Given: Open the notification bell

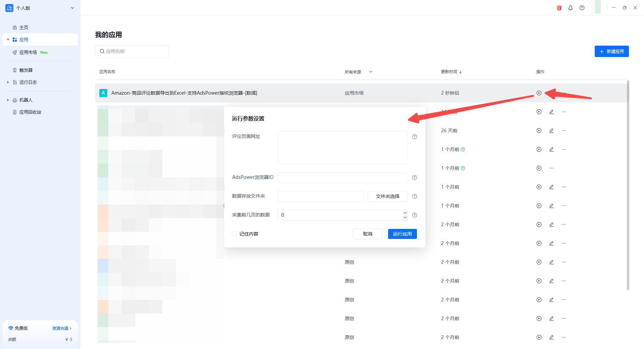Looking at the screenshot, I should click(x=570, y=8).
